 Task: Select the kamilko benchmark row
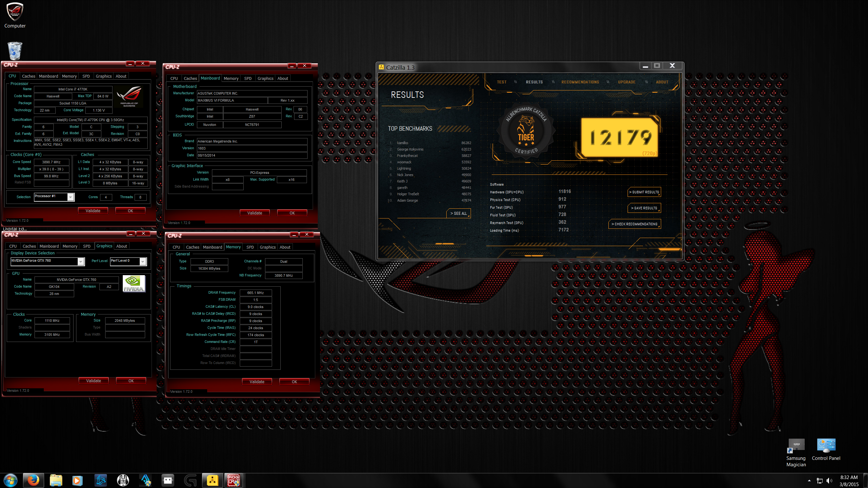point(430,143)
